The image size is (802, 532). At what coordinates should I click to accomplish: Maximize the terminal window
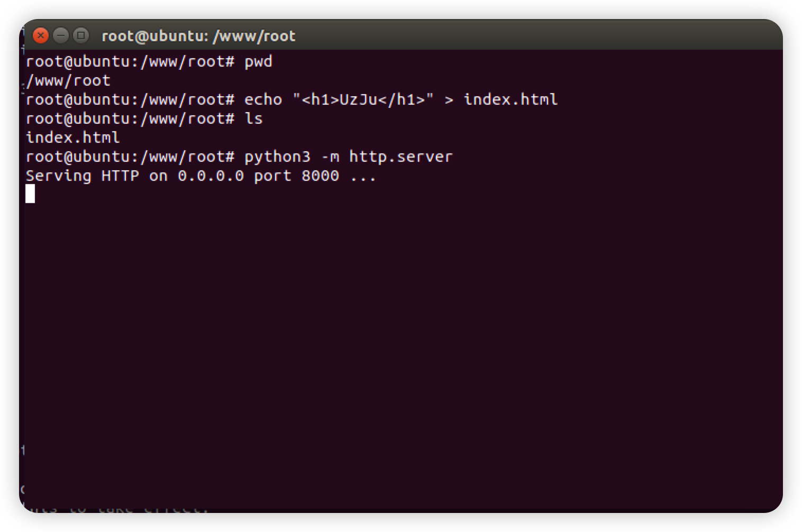pos(80,36)
